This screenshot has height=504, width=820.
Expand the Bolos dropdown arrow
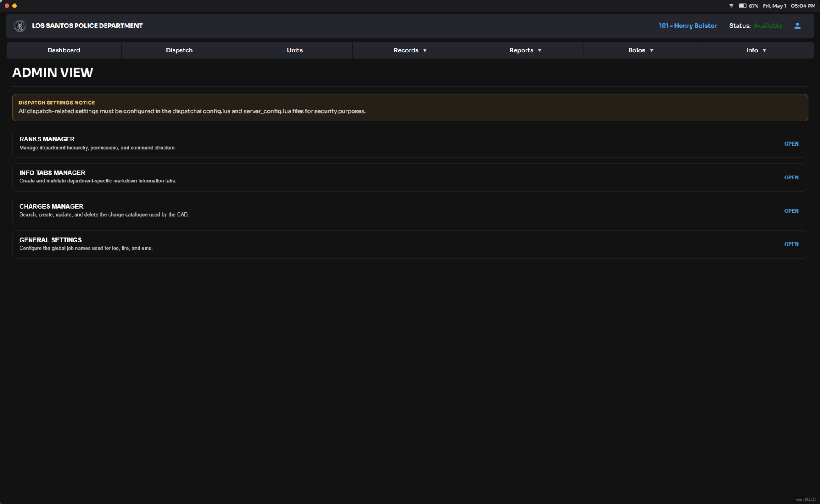pyautogui.click(x=651, y=50)
